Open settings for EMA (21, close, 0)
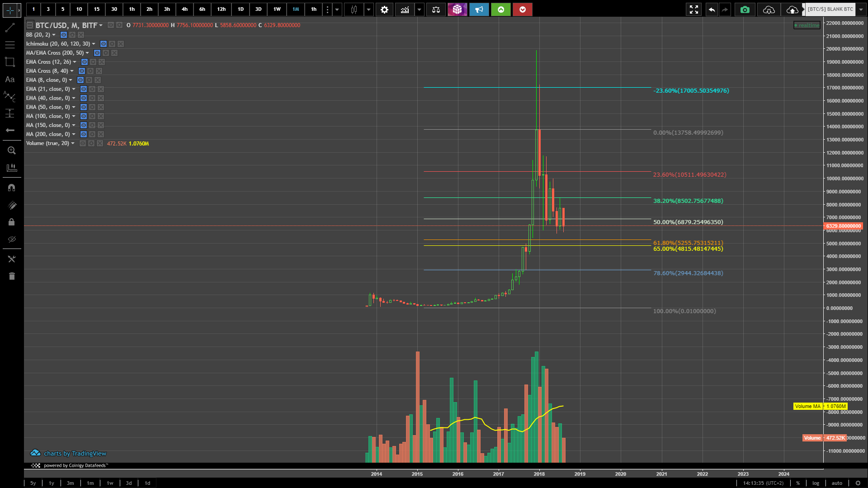Viewport: 868px width, 488px height. pos(92,89)
